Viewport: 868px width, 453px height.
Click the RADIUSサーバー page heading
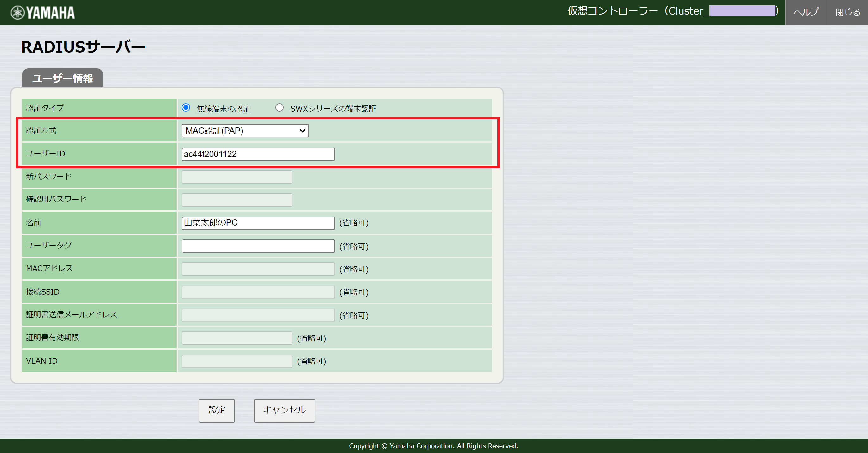pyautogui.click(x=83, y=47)
